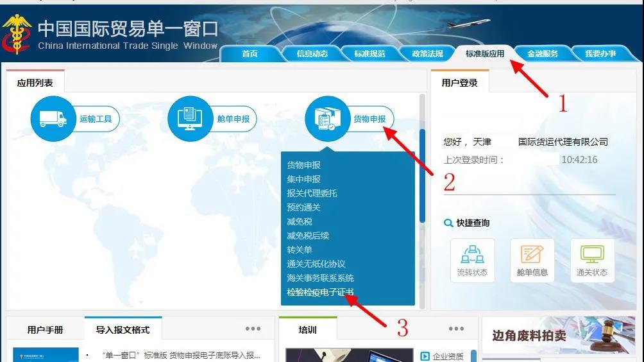Choose 预约通关 in the dropdown menu
644x362 pixels.
point(303,207)
